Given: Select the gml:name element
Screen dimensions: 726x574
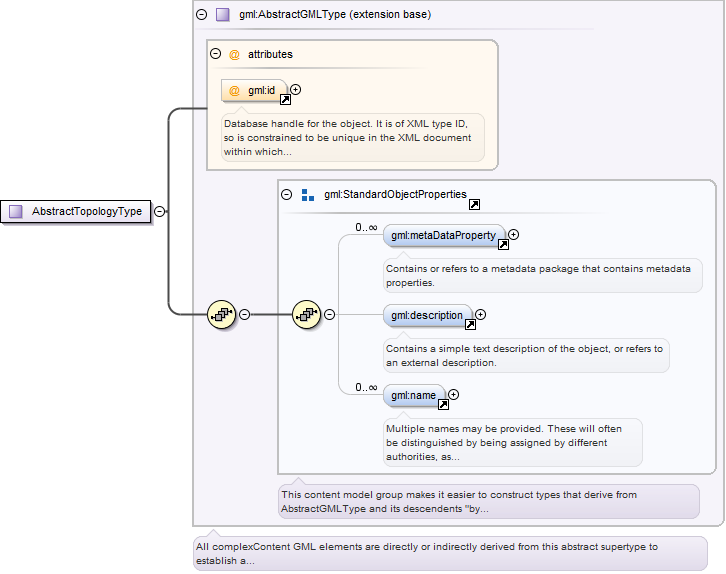Looking at the screenshot, I should (414, 395).
